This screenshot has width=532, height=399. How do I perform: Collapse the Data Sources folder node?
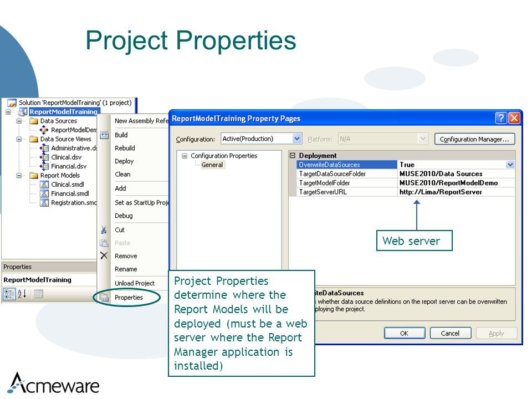point(19,121)
